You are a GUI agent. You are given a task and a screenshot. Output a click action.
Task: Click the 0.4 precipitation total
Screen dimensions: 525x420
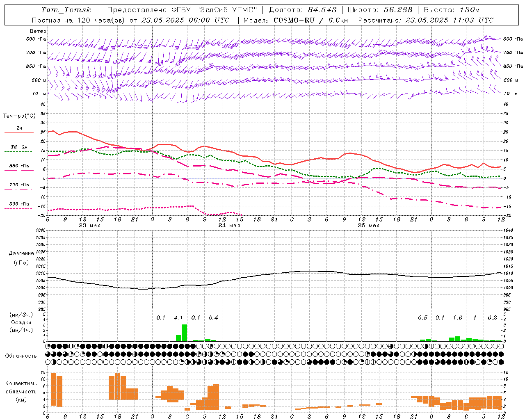pos(213,317)
